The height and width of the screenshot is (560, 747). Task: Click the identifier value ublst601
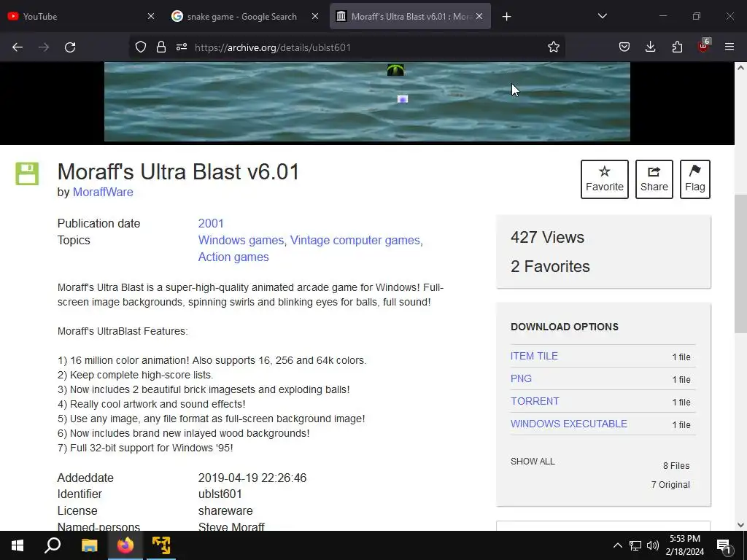click(x=220, y=494)
